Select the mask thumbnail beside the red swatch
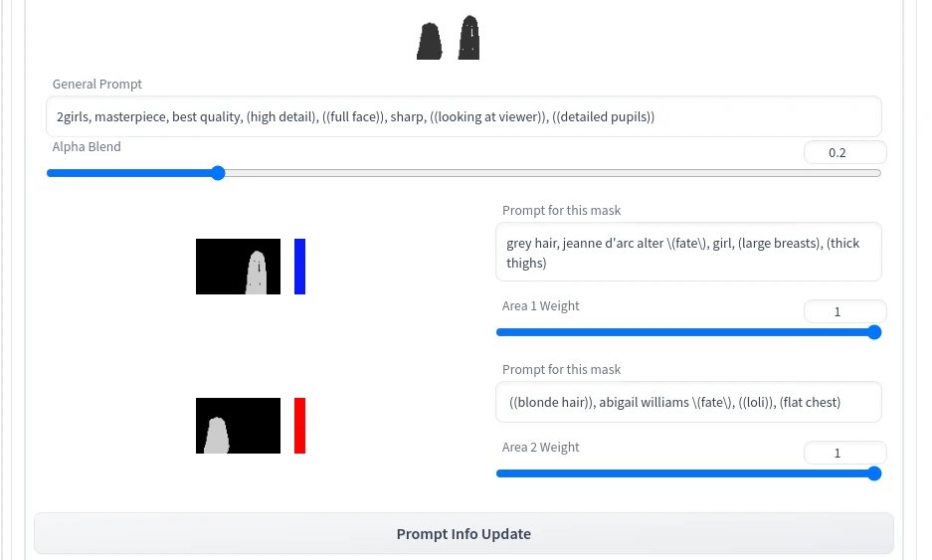Viewport: 932px width, 560px height. click(x=238, y=426)
